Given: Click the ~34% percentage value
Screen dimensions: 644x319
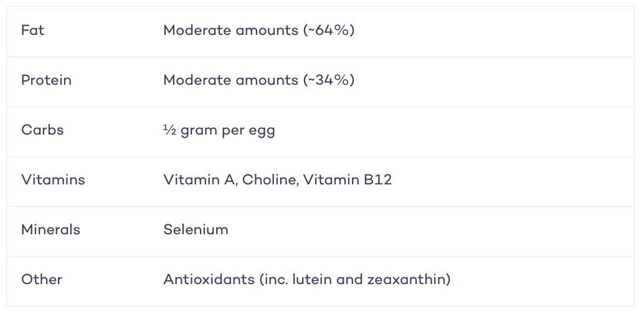Looking at the screenshot, I should 329,80.
